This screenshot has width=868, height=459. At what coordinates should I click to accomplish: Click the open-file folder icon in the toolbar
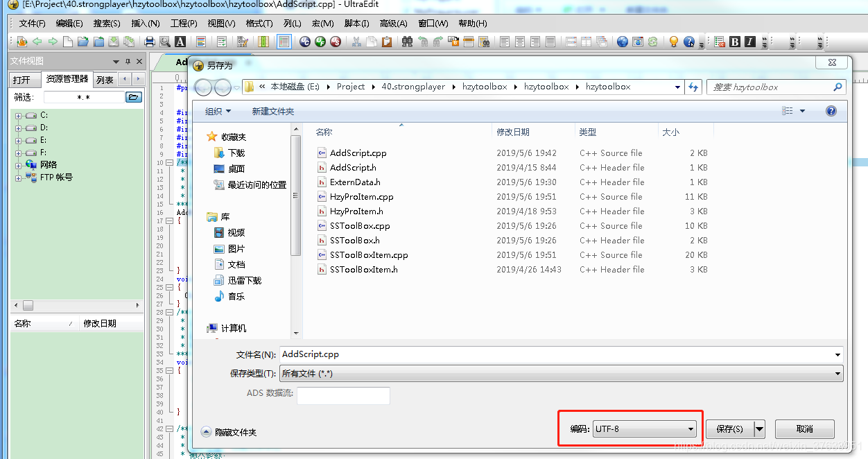83,42
